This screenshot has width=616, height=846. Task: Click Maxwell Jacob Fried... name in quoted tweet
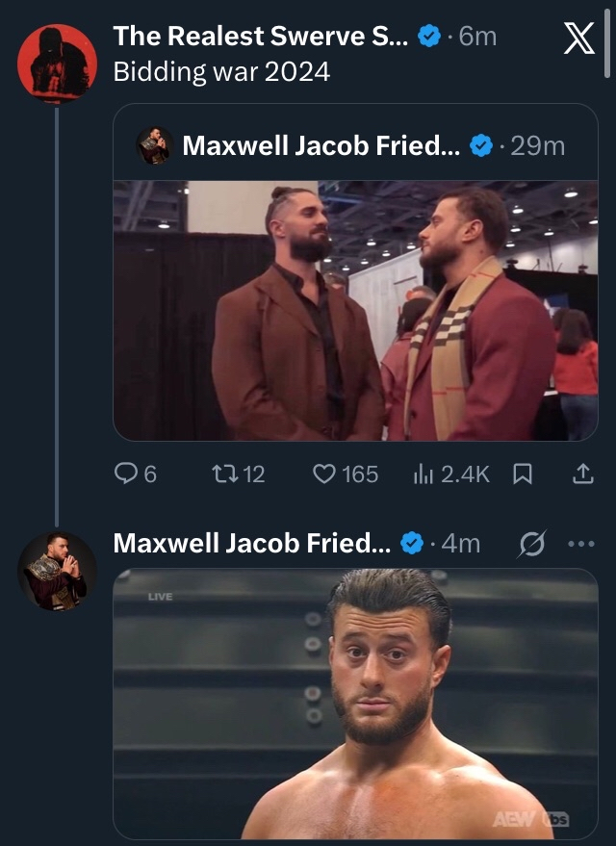[321, 145]
